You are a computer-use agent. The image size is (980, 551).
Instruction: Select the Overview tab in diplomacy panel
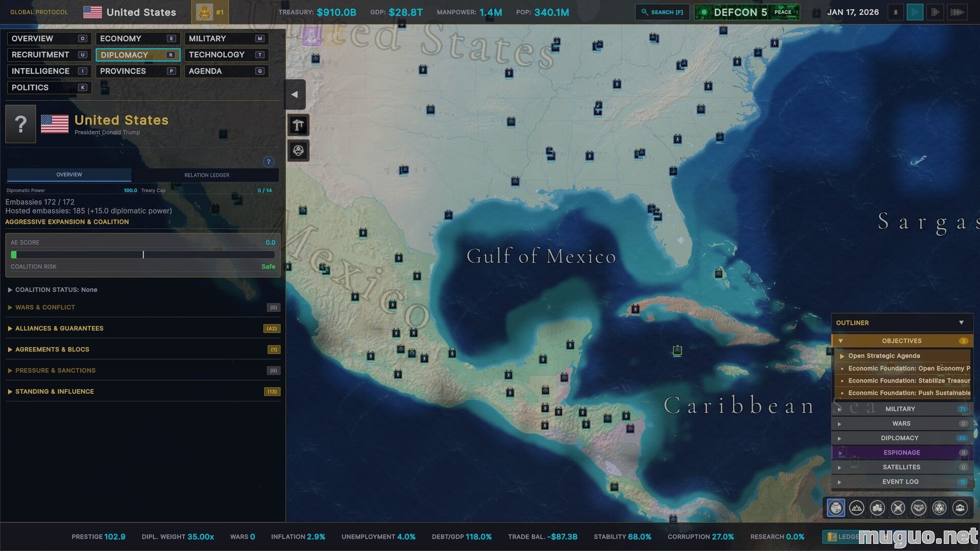tap(69, 174)
